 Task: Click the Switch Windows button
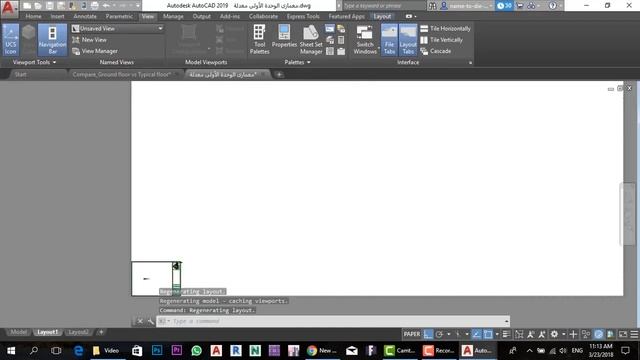pos(365,40)
